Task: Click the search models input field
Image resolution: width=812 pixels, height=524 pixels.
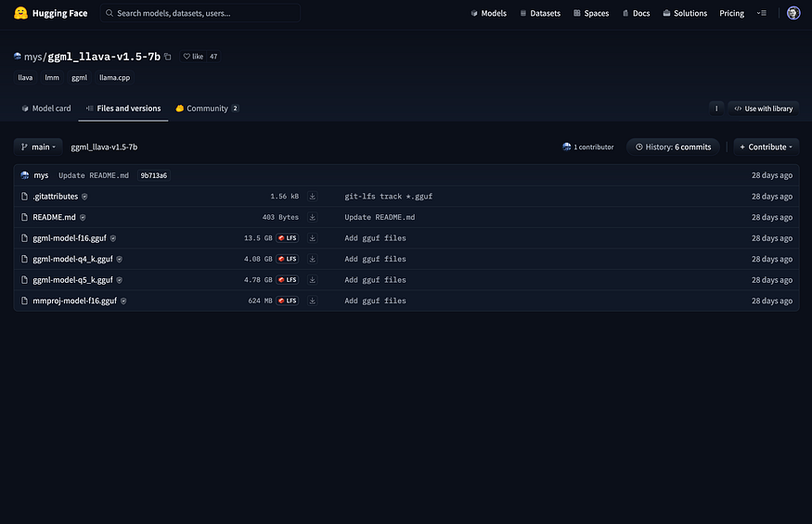Action: (200, 13)
